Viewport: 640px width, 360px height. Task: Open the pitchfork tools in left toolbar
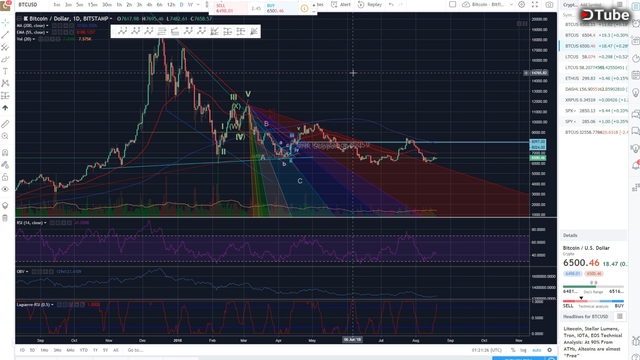click(x=5, y=47)
